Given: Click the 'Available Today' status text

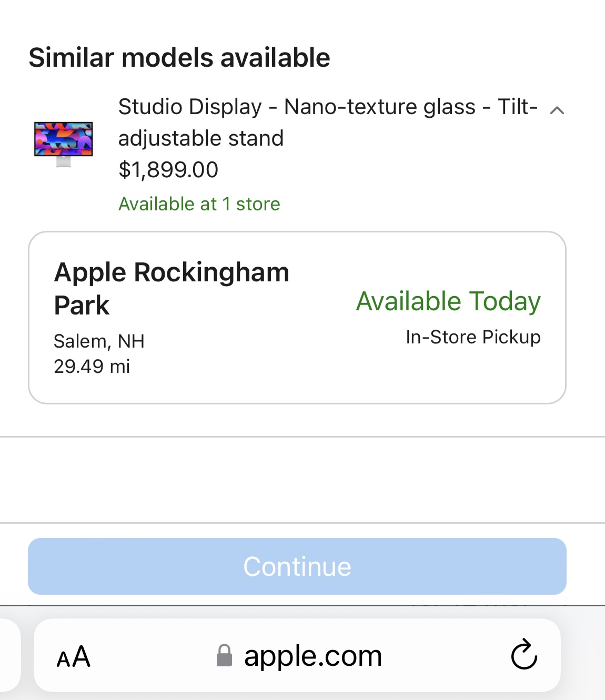Looking at the screenshot, I should 448,301.
